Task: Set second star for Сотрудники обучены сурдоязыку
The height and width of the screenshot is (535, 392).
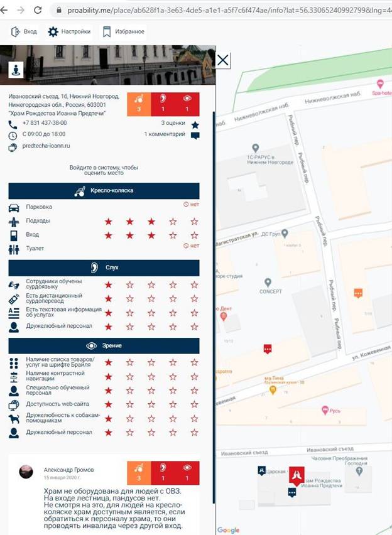Action: pyautogui.click(x=130, y=284)
